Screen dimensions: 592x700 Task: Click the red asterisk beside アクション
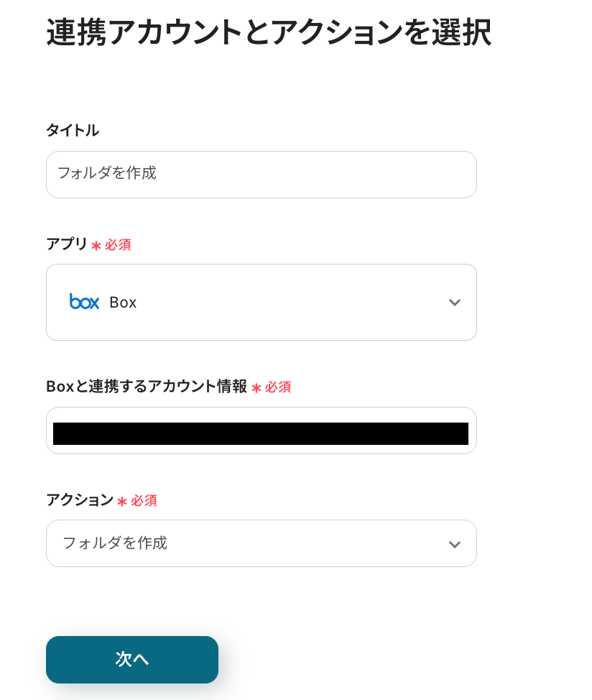point(122,502)
